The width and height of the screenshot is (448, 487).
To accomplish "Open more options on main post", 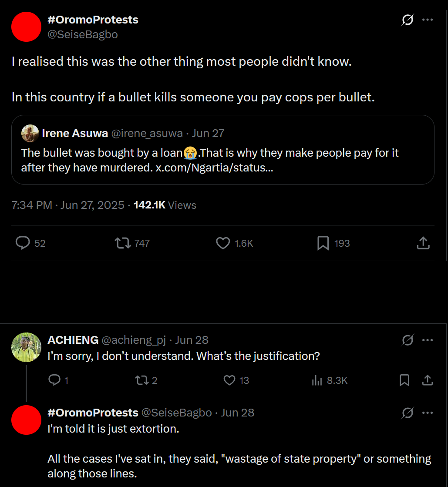I will click(428, 20).
